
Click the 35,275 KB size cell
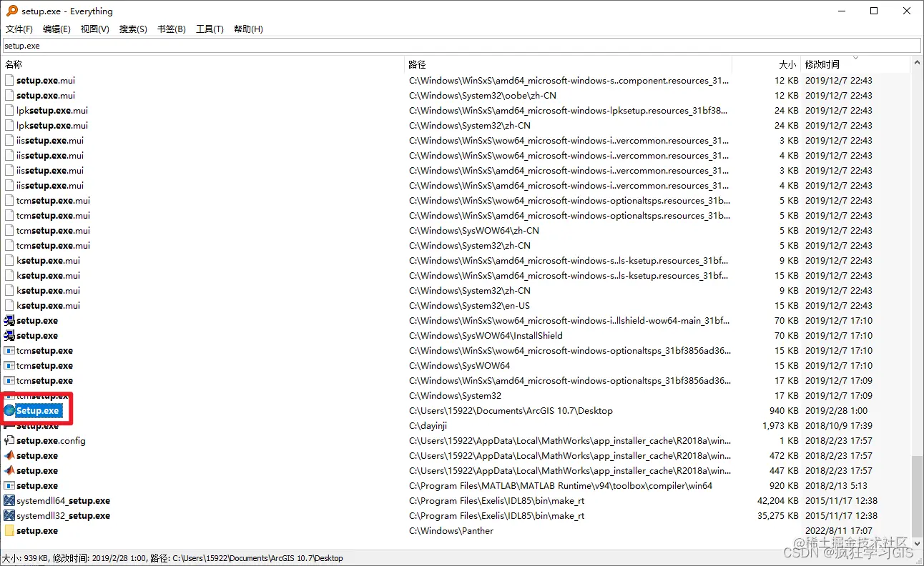(x=777, y=516)
